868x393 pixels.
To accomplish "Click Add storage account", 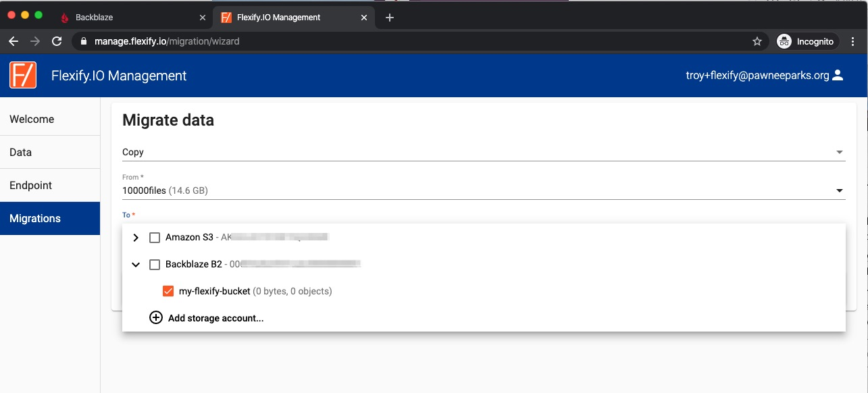I will pos(215,318).
